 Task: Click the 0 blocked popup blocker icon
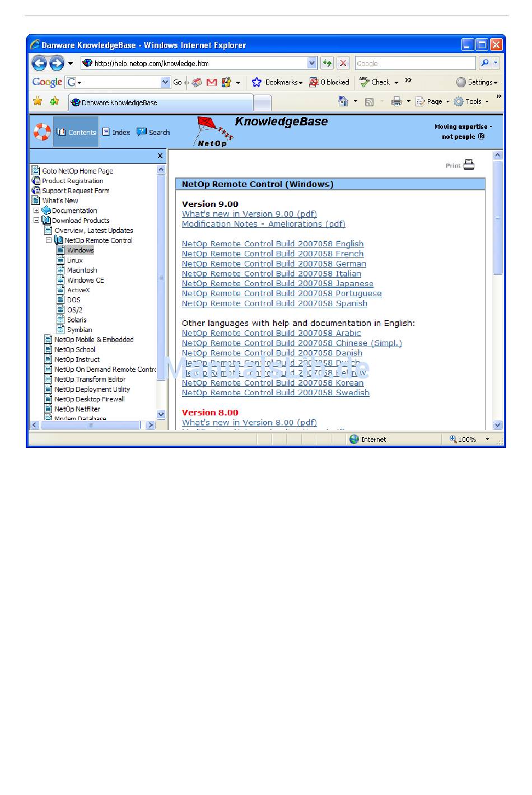(x=314, y=82)
